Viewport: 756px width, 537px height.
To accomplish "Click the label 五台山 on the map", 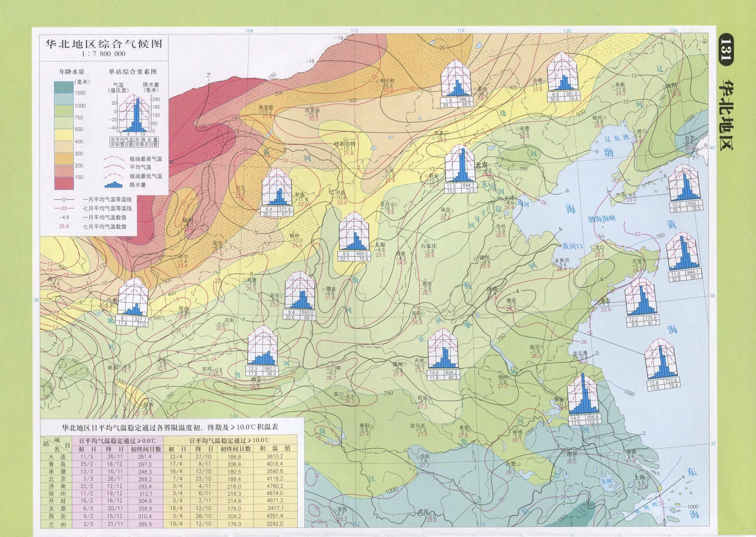I will click(388, 204).
